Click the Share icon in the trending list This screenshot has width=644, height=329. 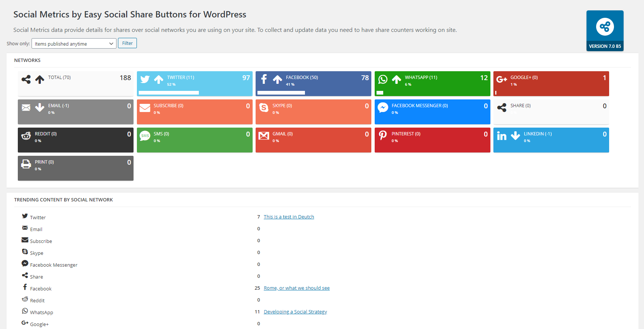coord(25,275)
